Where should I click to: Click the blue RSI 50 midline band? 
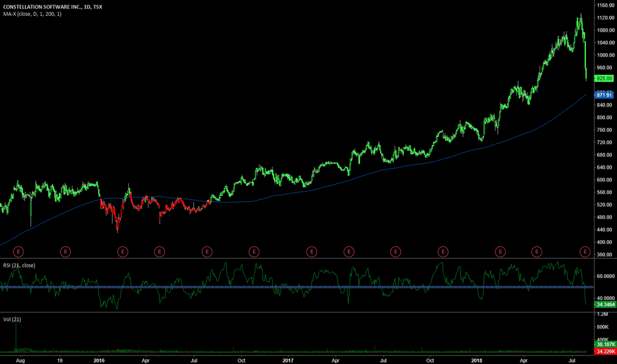coord(297,287)
